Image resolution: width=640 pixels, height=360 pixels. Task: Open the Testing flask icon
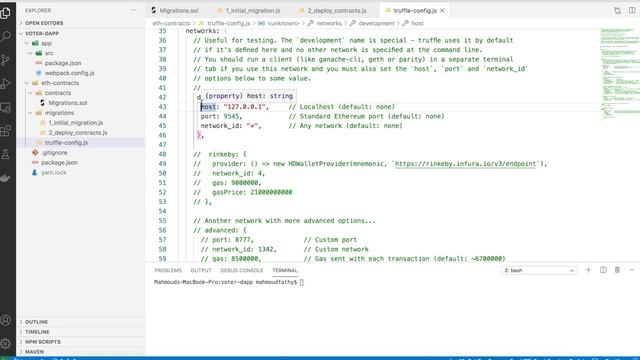[6, 154]
